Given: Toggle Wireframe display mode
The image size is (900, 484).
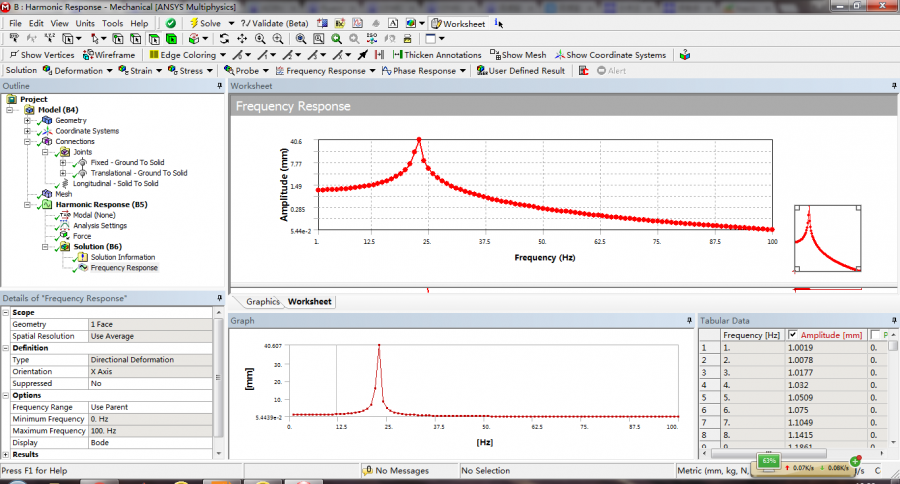Looking at the screenshot, I should pos(109,55).
